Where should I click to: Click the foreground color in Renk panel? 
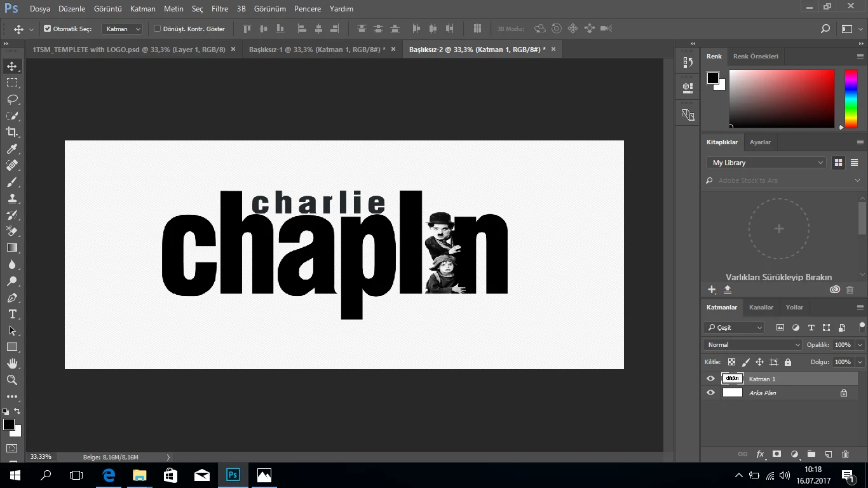tap(713, 78)
